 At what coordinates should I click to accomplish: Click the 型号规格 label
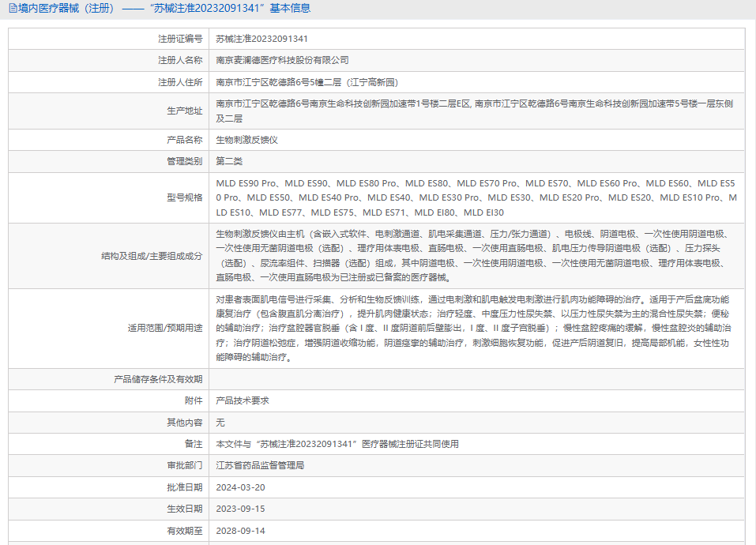185,197
